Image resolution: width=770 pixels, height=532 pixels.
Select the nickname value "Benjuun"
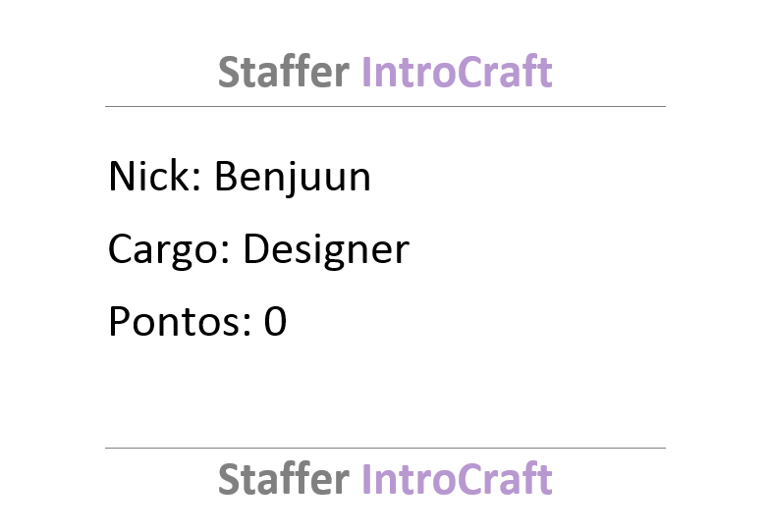[293, 179]
